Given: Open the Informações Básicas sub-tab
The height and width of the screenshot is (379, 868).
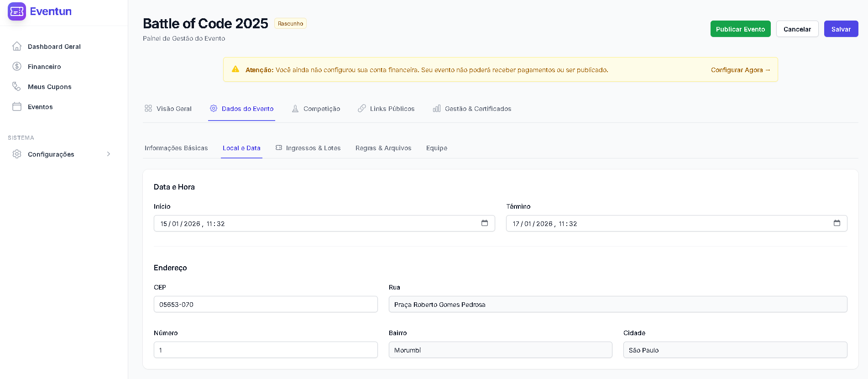Looking at the screenshot, I should pos(176,148).
